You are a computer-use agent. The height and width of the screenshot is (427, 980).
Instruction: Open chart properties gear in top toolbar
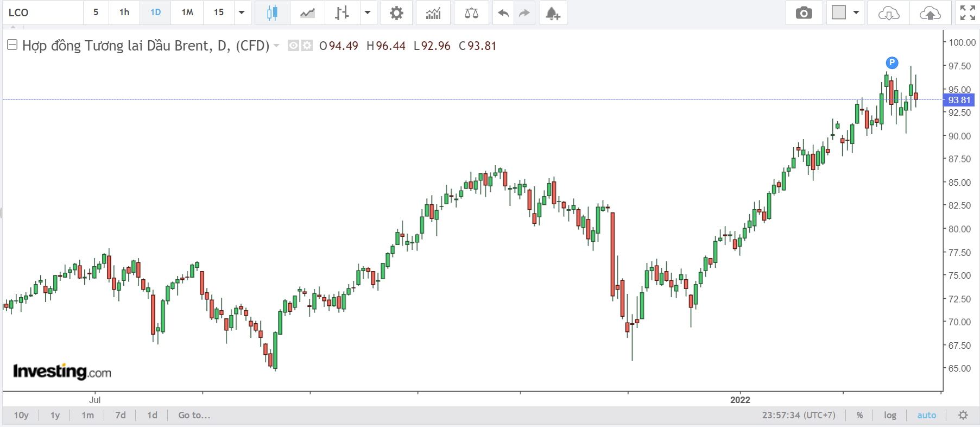[x=396, y=12]
